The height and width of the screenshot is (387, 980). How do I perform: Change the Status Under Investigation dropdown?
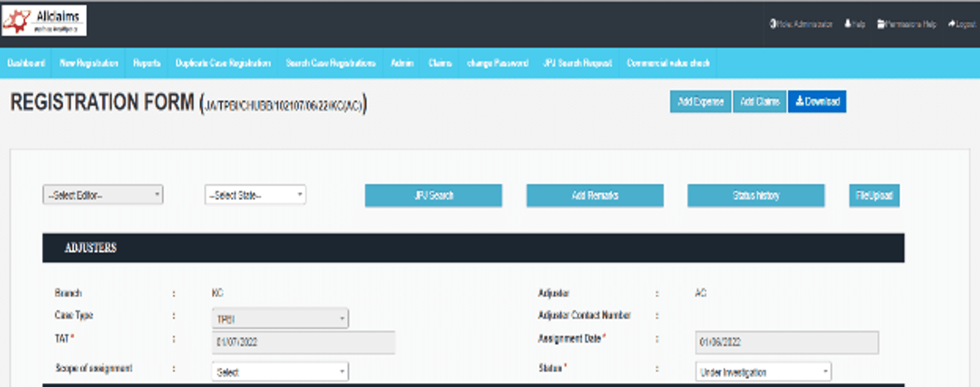pyautogui.click(x=763, y=372)
